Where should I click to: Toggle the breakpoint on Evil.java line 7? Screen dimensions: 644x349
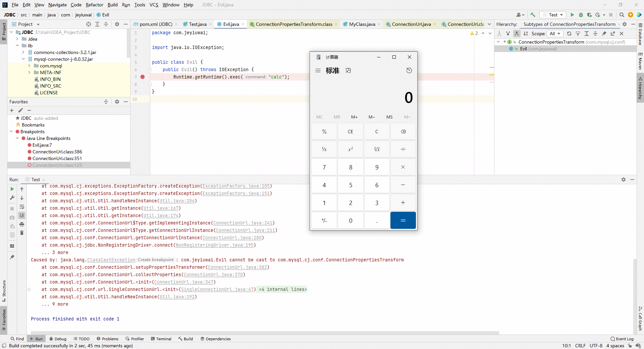[x=143, y=77]
